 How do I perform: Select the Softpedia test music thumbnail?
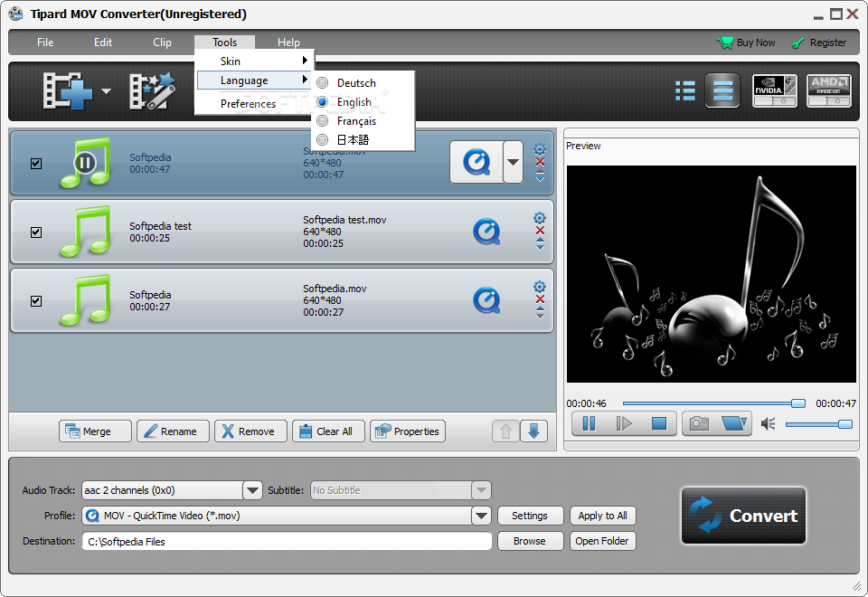[x=85, y=232]
